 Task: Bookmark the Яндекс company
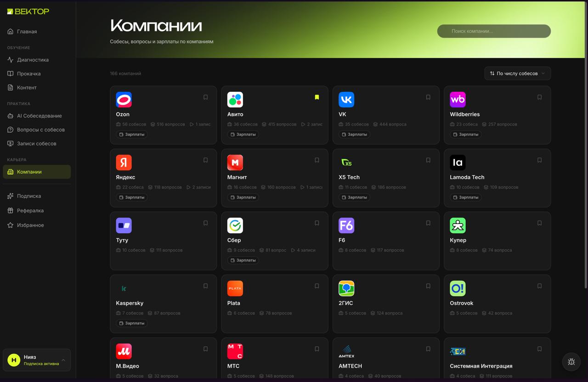click(205, 160)
